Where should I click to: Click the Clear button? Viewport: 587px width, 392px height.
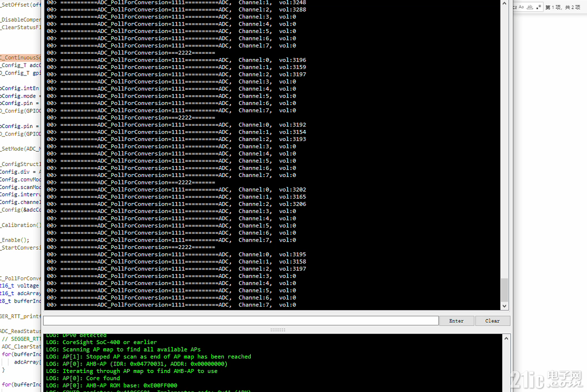click(x=492, y=321)
